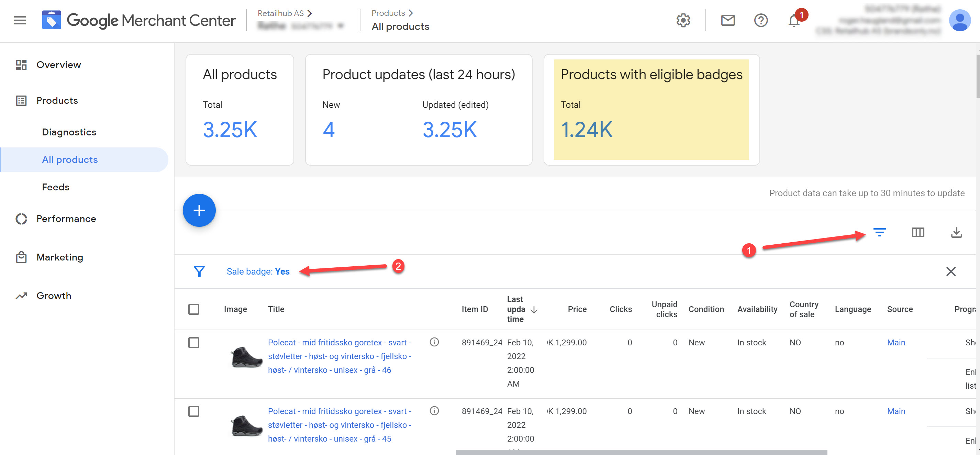
Task: Open the account switcher dropdown arrow
Action: 341,26
